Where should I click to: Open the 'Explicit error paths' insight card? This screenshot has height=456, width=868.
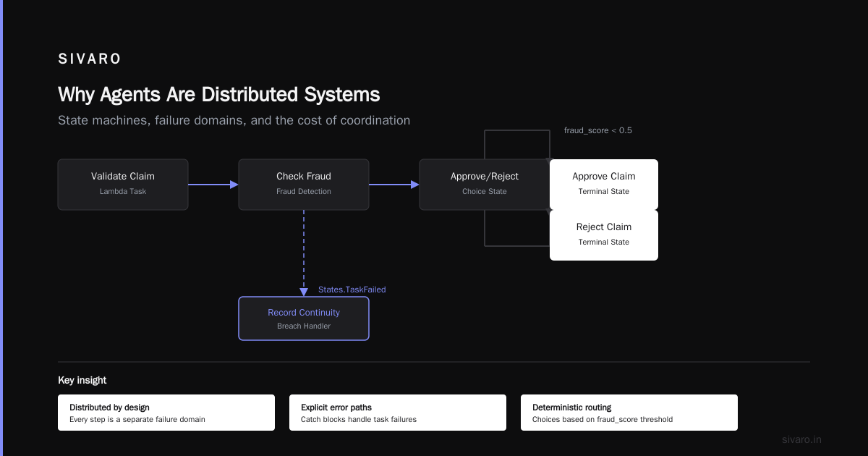point(398,413)
